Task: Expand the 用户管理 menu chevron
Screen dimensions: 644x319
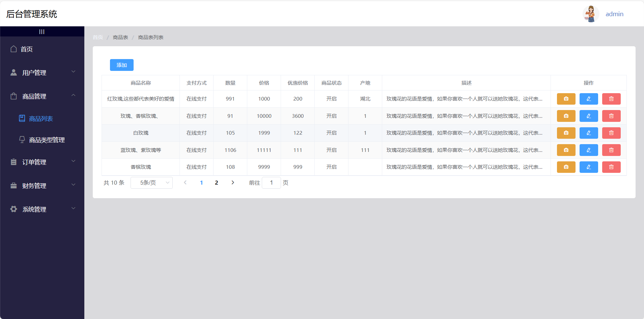Action: point(73,72)
